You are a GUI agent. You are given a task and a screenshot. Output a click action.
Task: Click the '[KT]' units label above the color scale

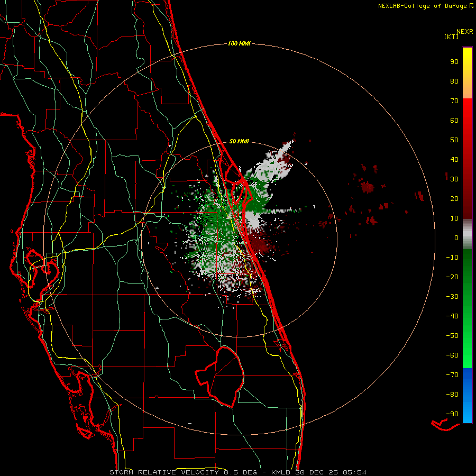tap(452, 36)
